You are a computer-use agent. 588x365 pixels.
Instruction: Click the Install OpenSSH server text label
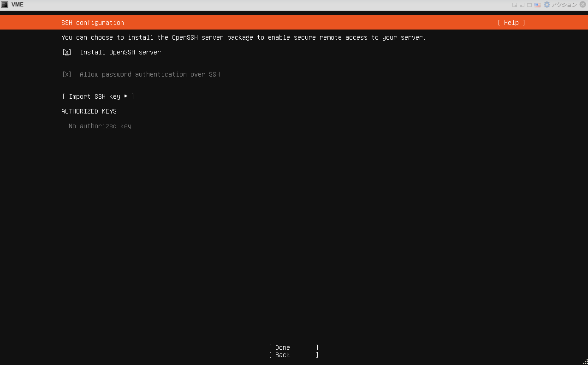120,52
